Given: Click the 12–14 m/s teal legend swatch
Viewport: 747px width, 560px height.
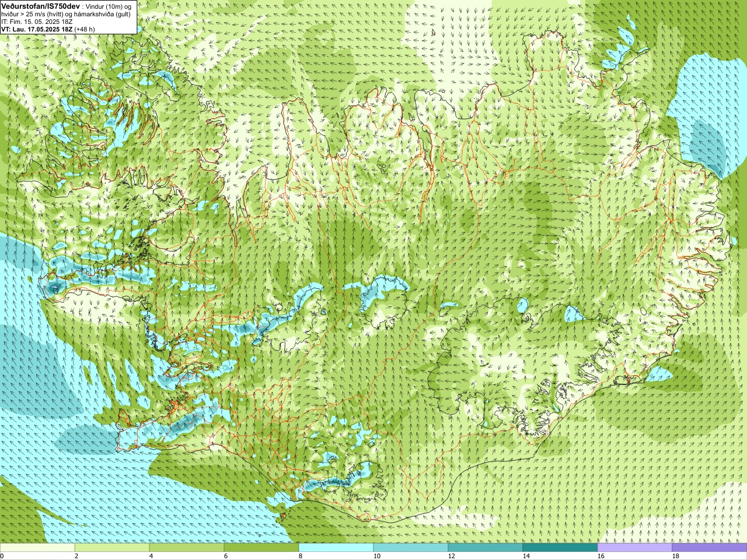Looking at the screenshot, I should [x=486, y=548].
